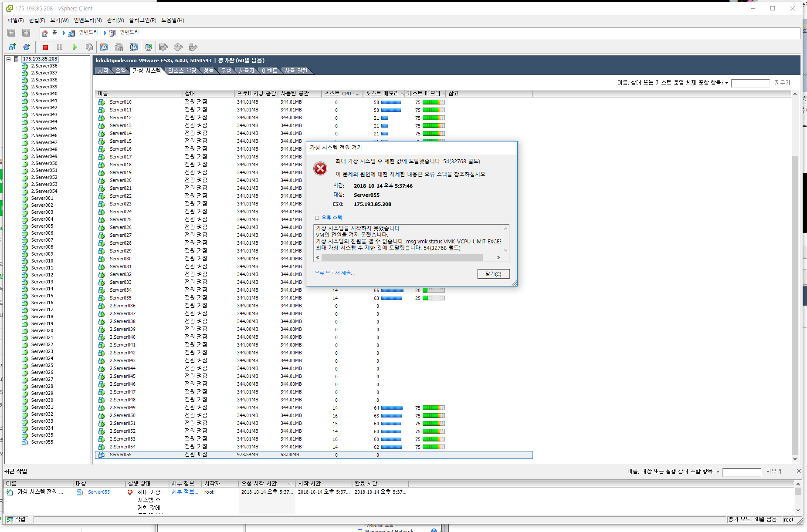Expand the first breadcrumb arrow after Home

(64, 33)
